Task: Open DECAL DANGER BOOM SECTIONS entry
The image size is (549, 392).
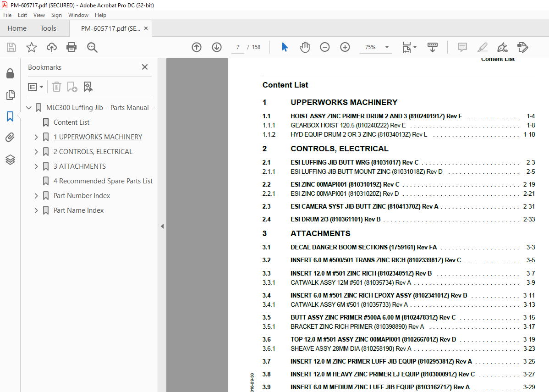Action: pos(363,247)
